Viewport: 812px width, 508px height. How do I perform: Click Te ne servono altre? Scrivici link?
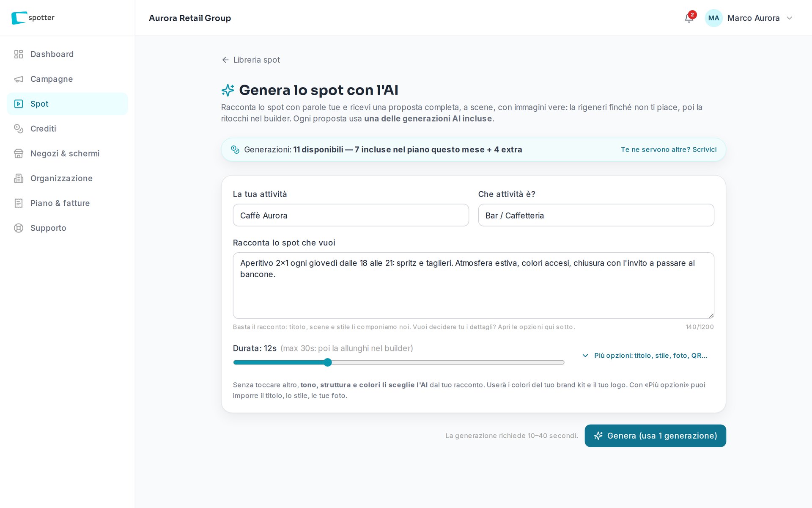point(669,149)
